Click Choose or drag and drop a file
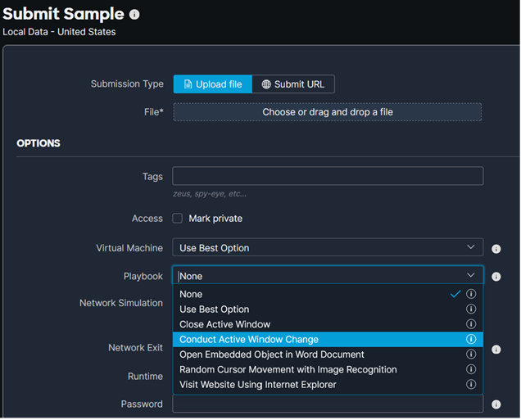This screenshot has height=420, width=521. 328,112
